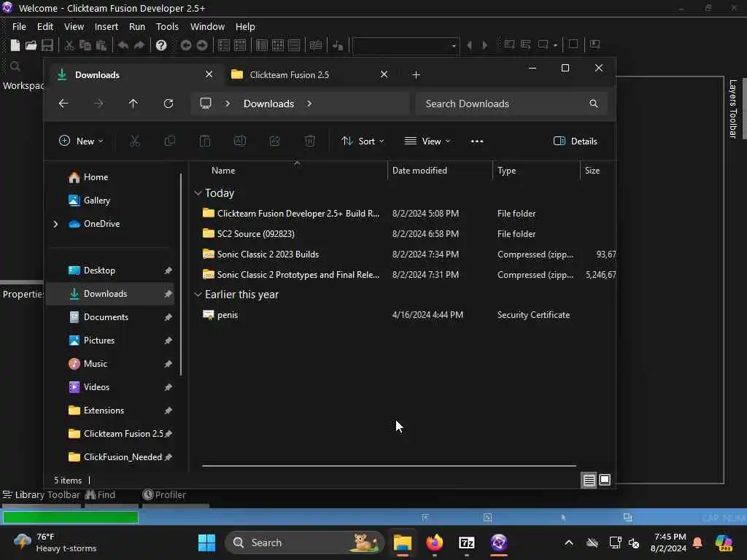This screenshot has width=747, height=560.
Task: Open the Run menu in Clickteam Fusion
Action: 137,27
